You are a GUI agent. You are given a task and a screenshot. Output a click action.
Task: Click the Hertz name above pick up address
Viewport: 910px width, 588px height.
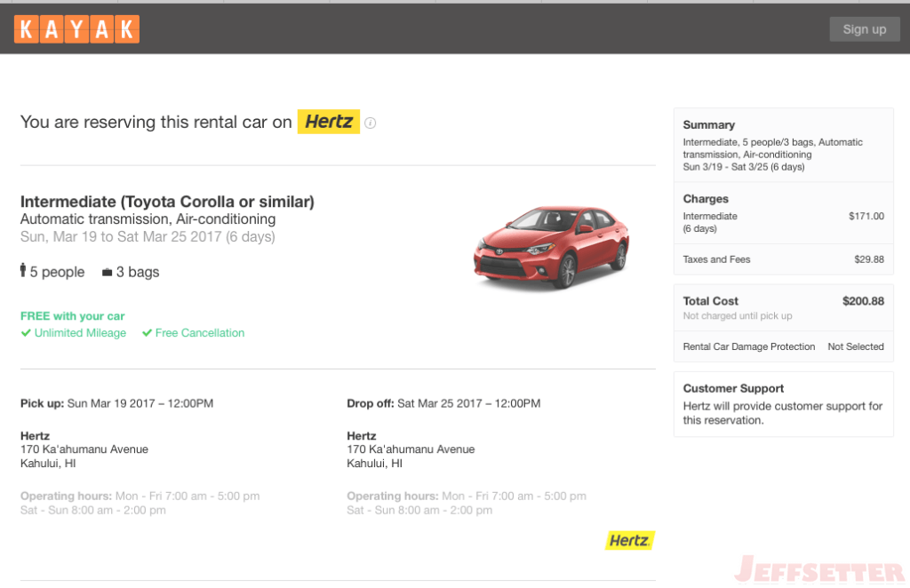click(35, 436)
